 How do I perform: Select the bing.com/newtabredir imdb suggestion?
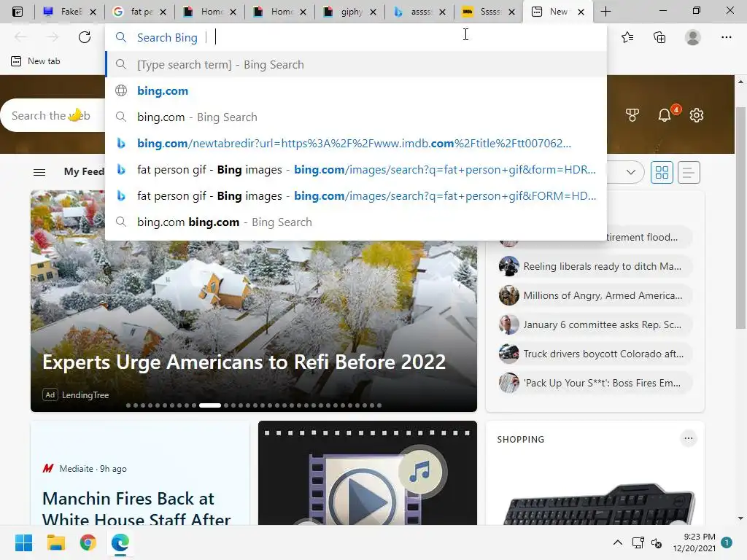point(356,144)
